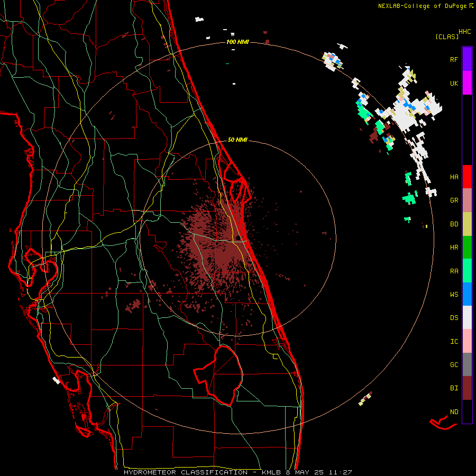Viewport: 476px width, 476px height.
Task: Click the UK magenta legend color swatch
Action: pyautogui.click(x=467, y=83)
